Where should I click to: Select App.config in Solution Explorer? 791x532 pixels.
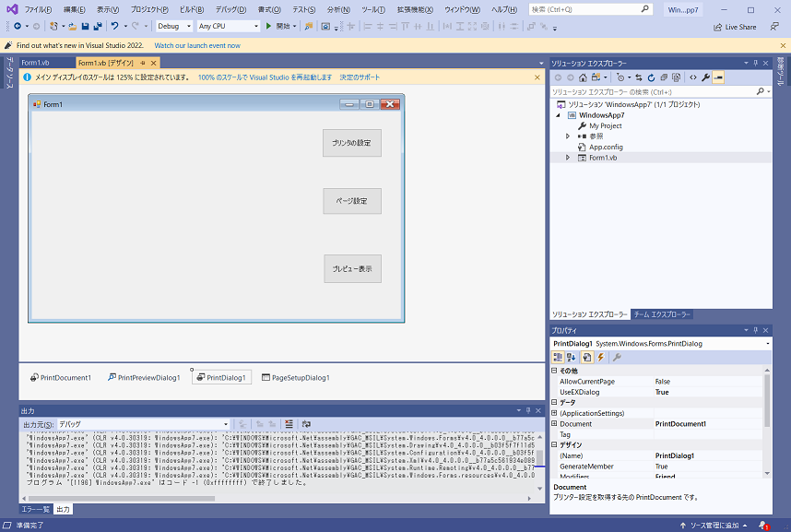pos(606,147)
